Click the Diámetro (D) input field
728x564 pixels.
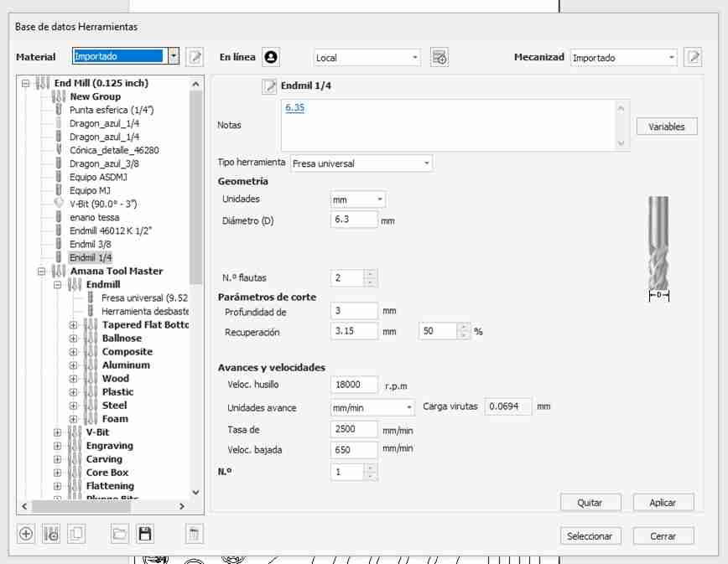[354, 220]
